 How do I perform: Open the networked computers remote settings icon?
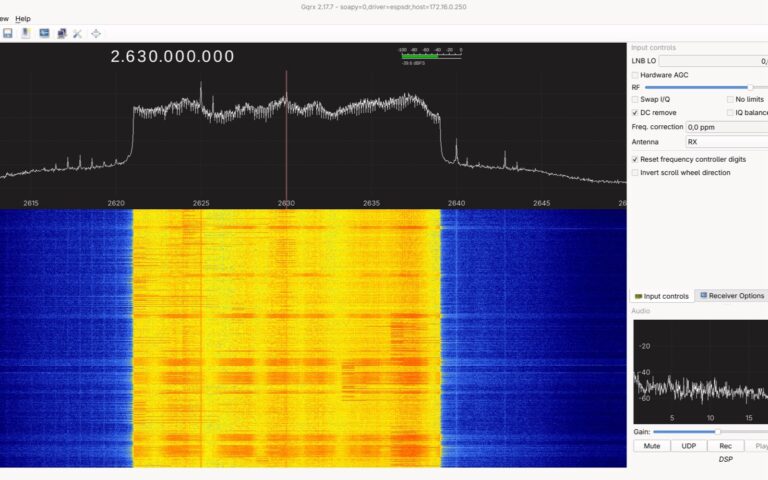[62, 33]
